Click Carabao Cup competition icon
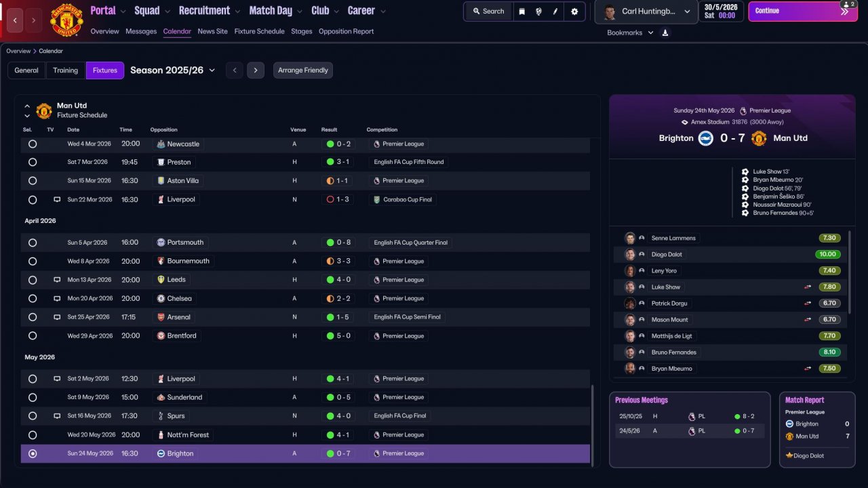Image resolution: width=868 pixels, height=488 pixels. point(377,200)
